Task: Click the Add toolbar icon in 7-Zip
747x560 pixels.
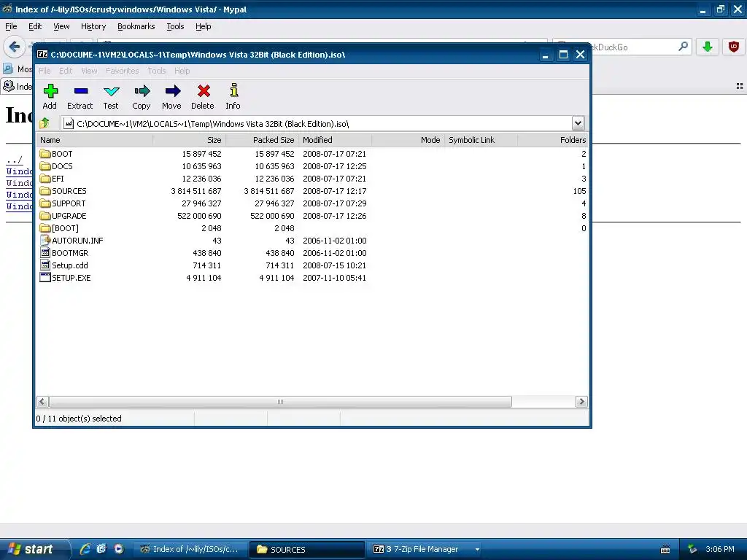Action: 50,90
